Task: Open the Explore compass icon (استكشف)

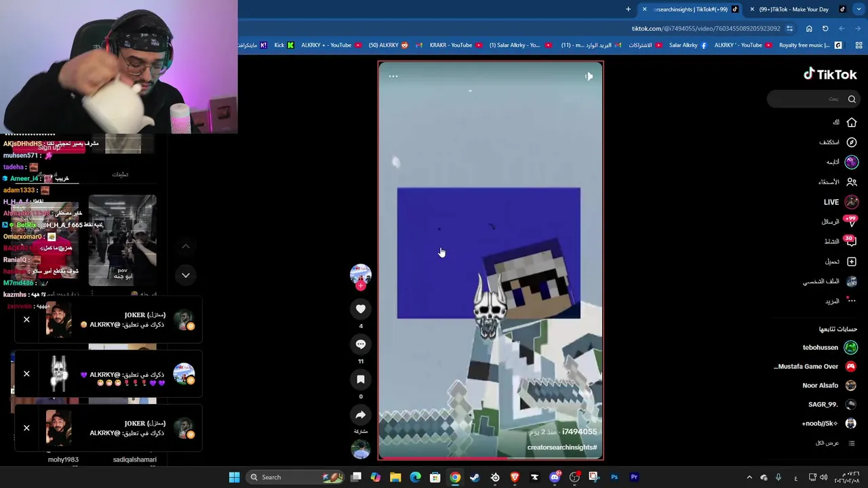Action: pyautogui.click(x=851, y=142)
